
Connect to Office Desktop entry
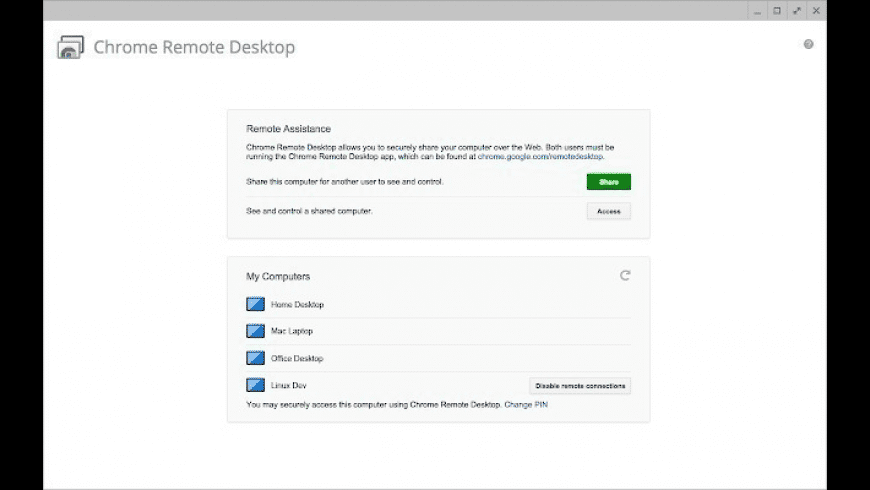tap(438, 358)
